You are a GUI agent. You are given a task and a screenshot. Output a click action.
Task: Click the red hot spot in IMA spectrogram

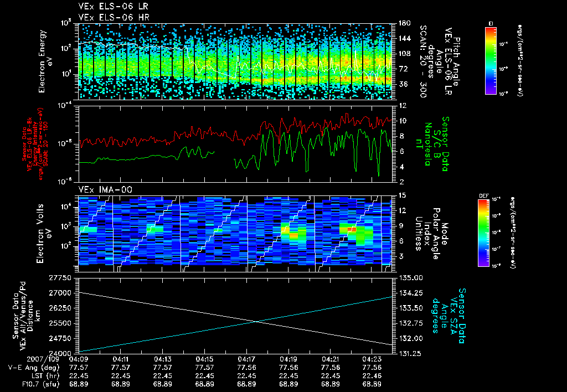pos(352,229)
